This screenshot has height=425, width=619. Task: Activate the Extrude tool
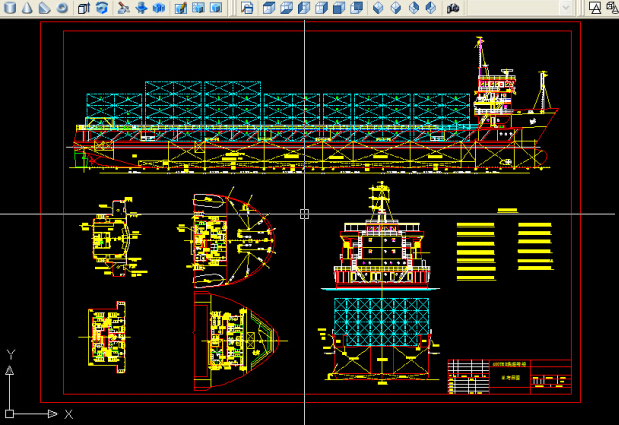[84, 8]
